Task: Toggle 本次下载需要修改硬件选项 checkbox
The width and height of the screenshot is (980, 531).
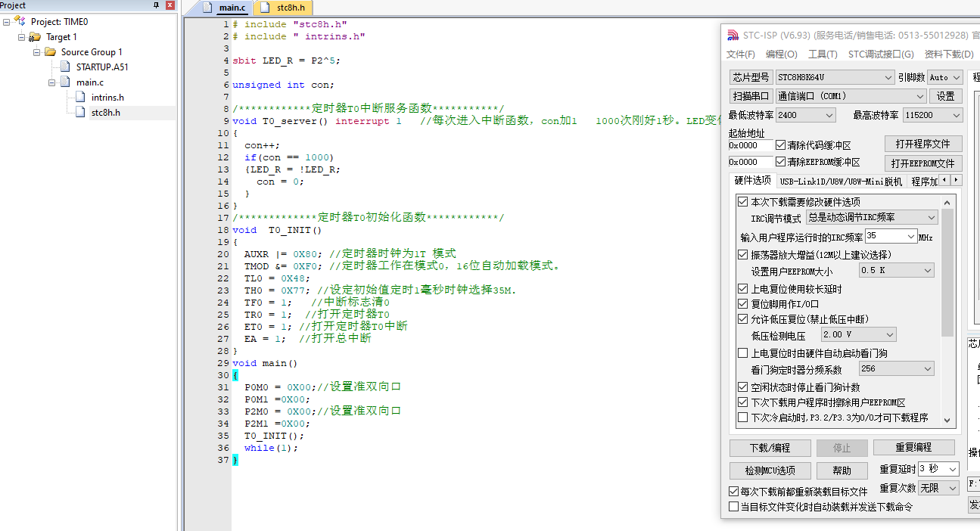Action: coord(742,202)
